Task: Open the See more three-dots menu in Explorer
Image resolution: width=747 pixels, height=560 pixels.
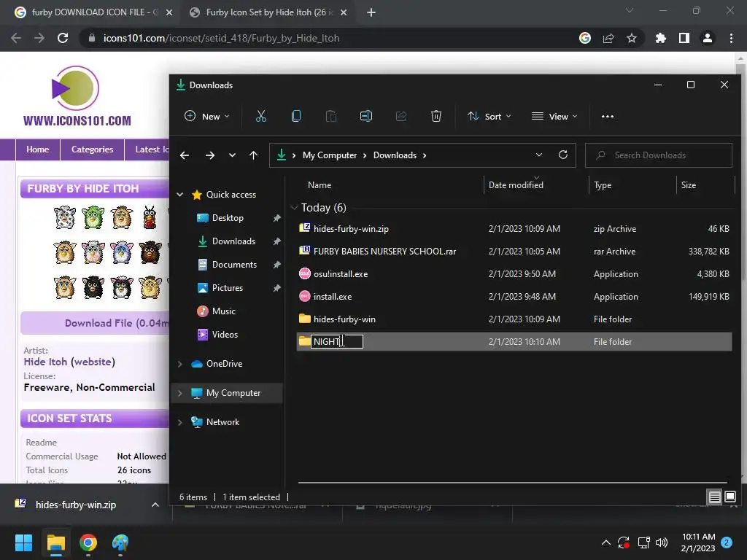Action: (608, 116)
